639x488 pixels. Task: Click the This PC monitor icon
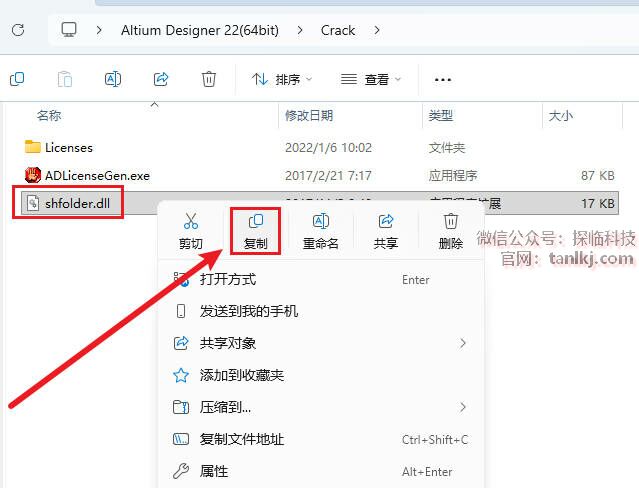coord(68,30)
